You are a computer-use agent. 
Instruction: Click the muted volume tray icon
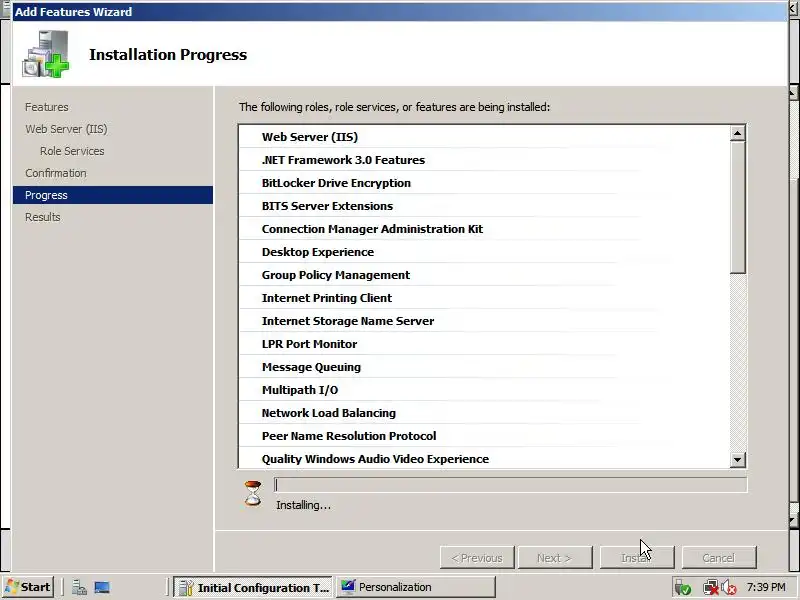point(729,588)
